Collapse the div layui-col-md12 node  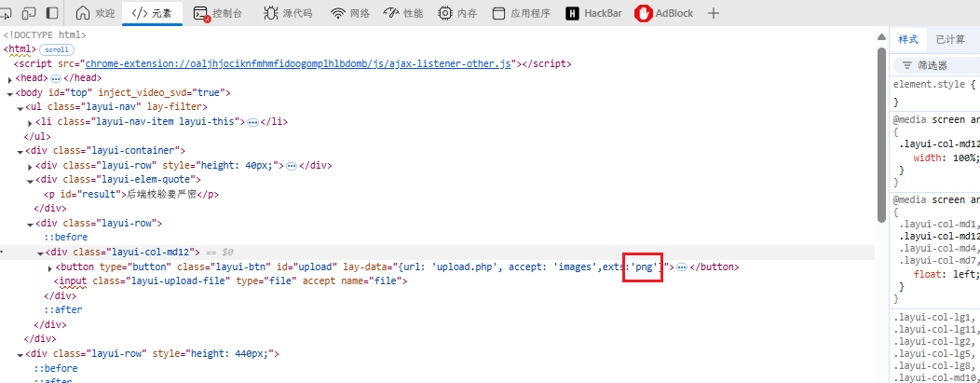pyautogui.click(x=40, y=253)
